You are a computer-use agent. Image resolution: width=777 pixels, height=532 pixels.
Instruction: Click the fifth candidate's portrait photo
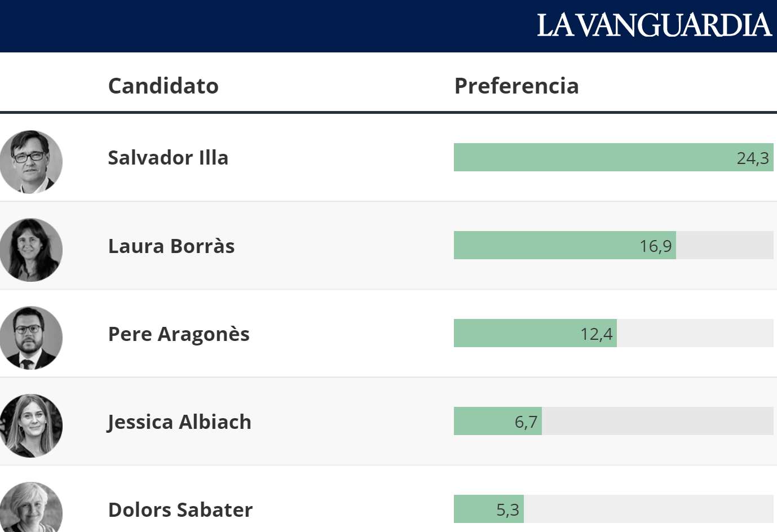point(31,507)
